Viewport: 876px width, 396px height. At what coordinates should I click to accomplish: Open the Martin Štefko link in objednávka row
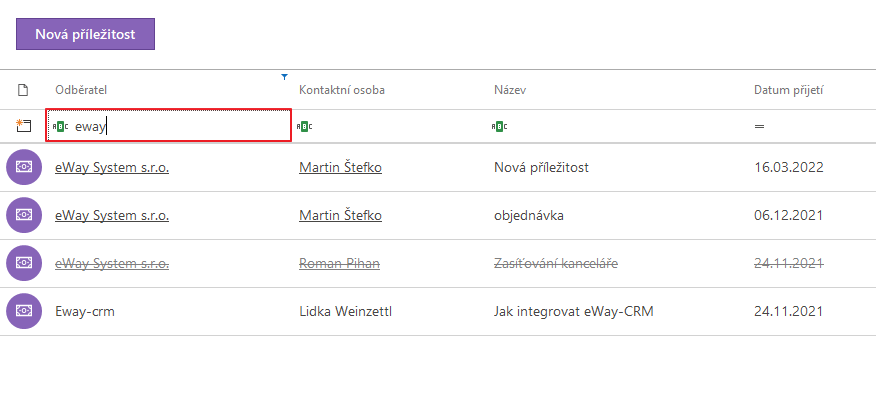tap(340, 215)
